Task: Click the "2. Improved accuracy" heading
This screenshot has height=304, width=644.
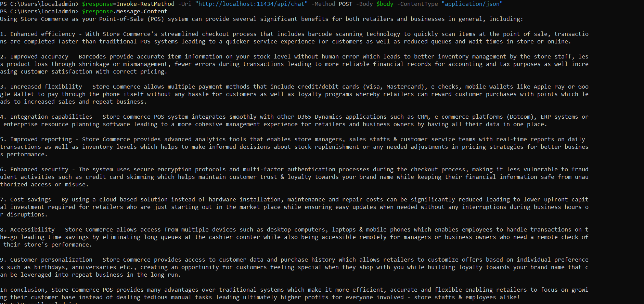Action: point(34,57)
